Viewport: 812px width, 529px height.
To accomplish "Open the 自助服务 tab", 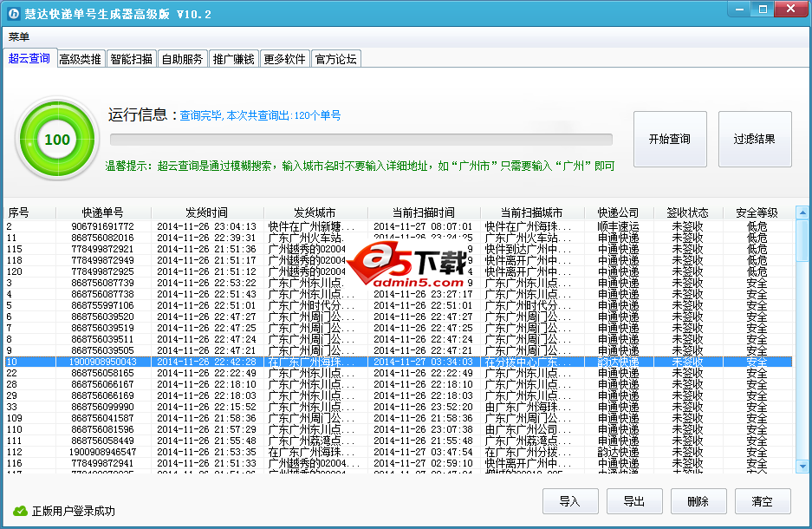I will 182,59.
